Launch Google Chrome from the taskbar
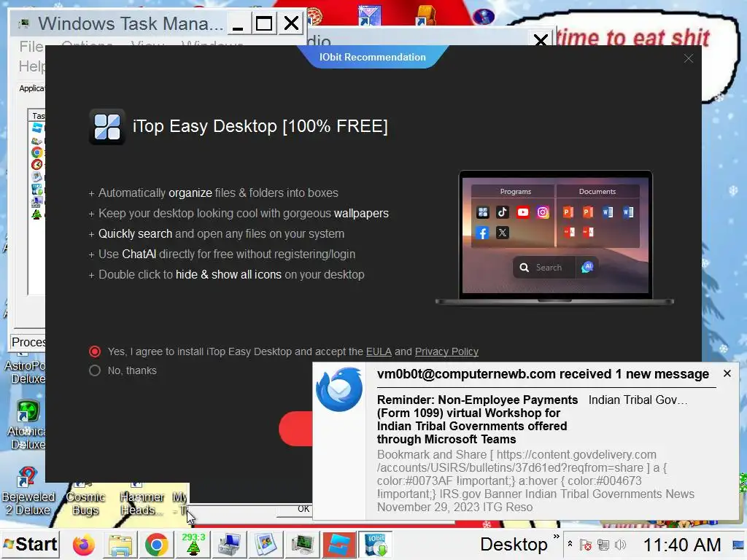 click(x=157, y=545)
